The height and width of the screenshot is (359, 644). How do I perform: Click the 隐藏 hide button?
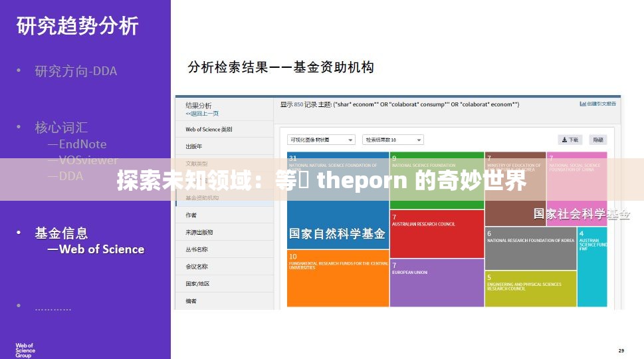597,140
